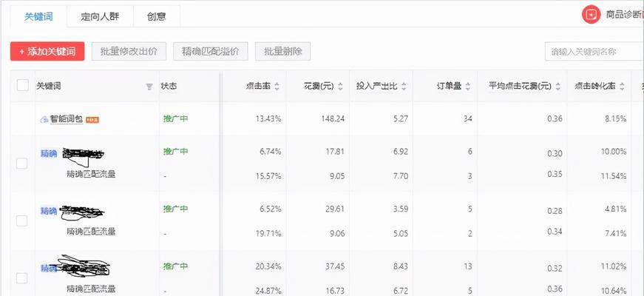The image size is (644, 296).
Task: Click the 8.43 ROI cell
Action: click(x=401, y=266)
